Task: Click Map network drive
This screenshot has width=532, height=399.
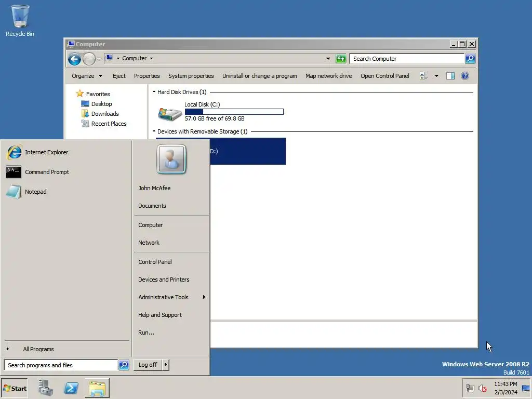Action: (328, 76)
